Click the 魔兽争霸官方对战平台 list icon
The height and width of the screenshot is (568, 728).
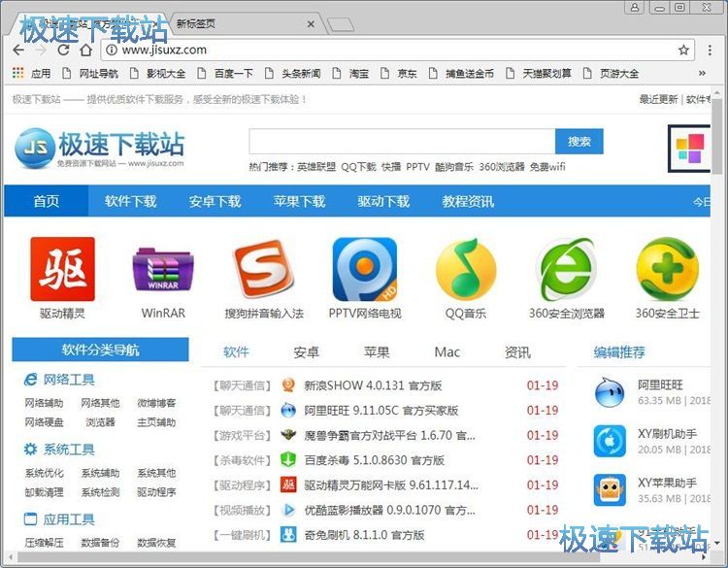pyautogui.click(x=288, y=435)
